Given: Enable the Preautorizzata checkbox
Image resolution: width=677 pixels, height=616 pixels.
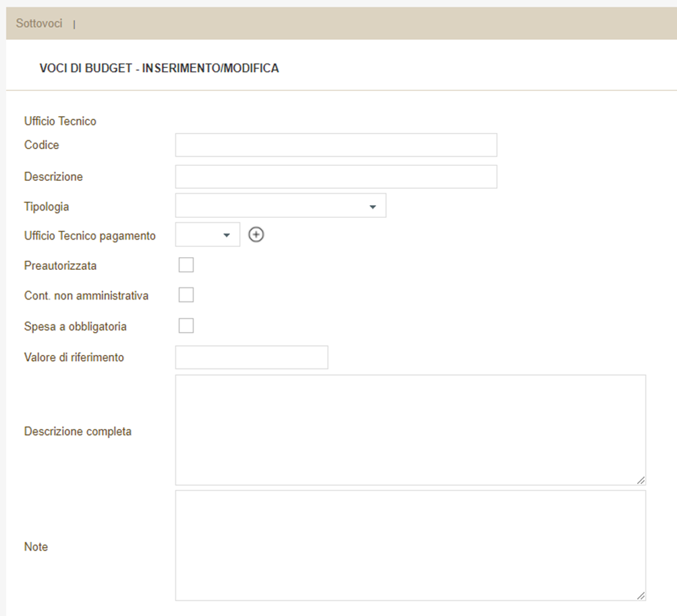Looking at the screenshot, I should 186,264.
